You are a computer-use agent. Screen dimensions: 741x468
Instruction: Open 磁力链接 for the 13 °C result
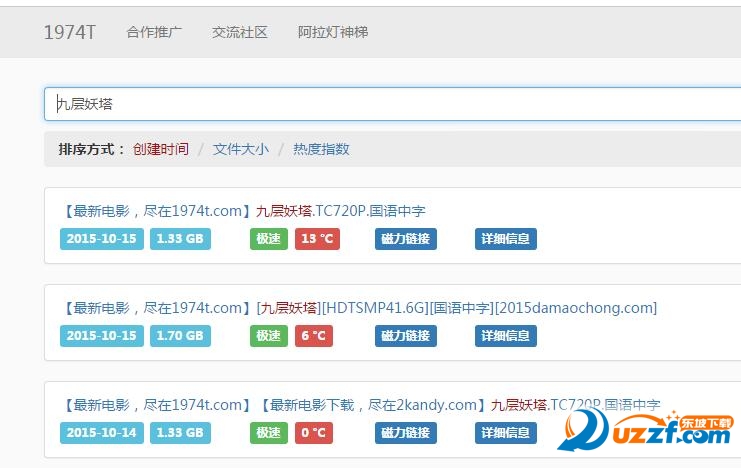pyautogui.click(x=406, y=239)
